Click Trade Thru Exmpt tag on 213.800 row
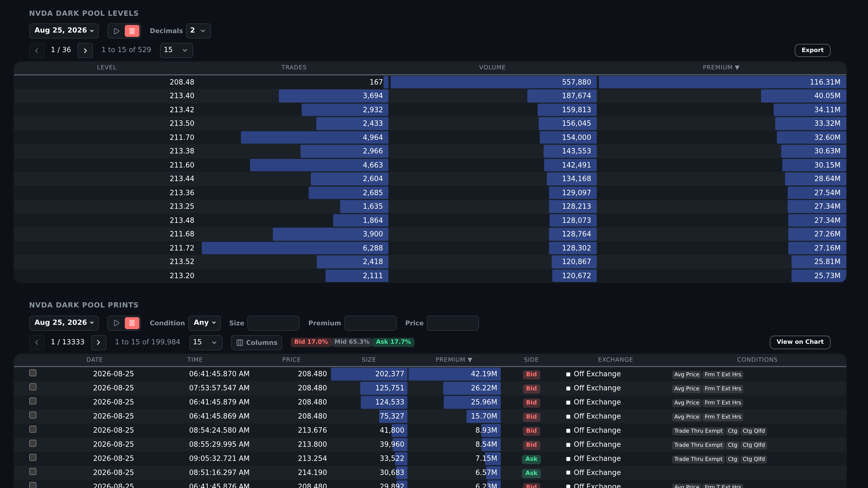The image size is (868, 488). [x=698, y=445]
